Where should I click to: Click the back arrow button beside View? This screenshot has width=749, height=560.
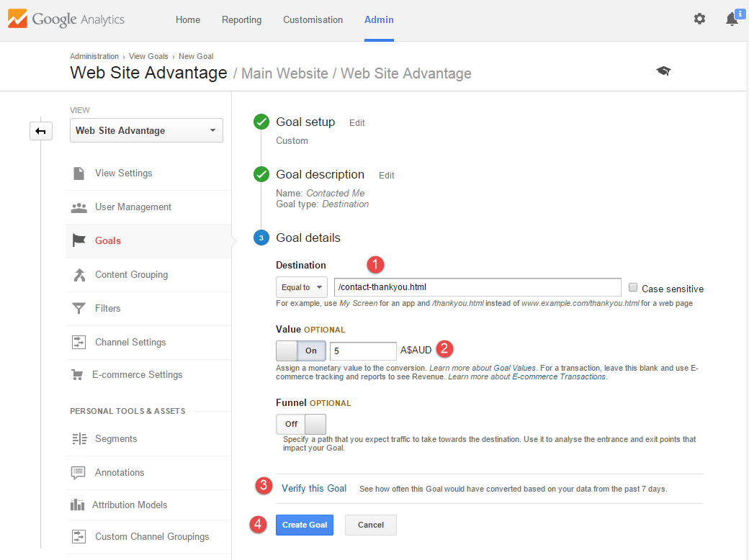[40, 131]
